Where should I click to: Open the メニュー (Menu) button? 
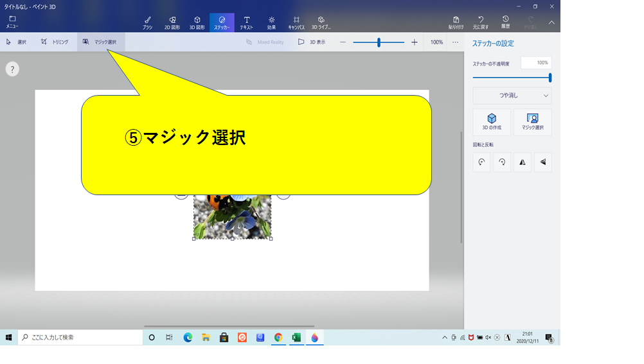[x=12, y=22]
